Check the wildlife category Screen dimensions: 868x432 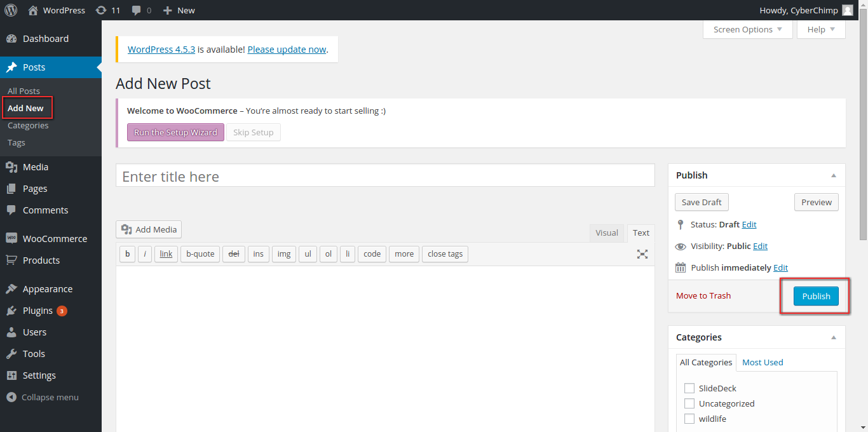point(689,419)
